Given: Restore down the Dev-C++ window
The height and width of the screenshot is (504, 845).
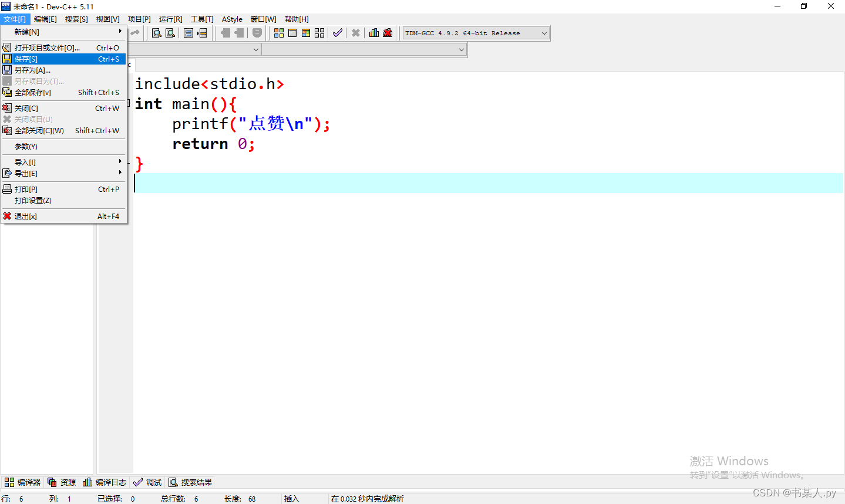Looking at the screenshot, I should tap(804, 6).
